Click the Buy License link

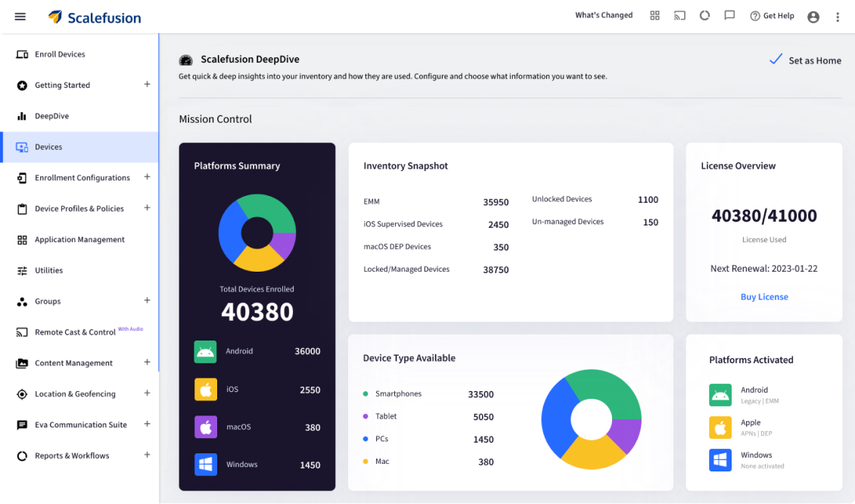pyautogui.click(x=764, y=297)
